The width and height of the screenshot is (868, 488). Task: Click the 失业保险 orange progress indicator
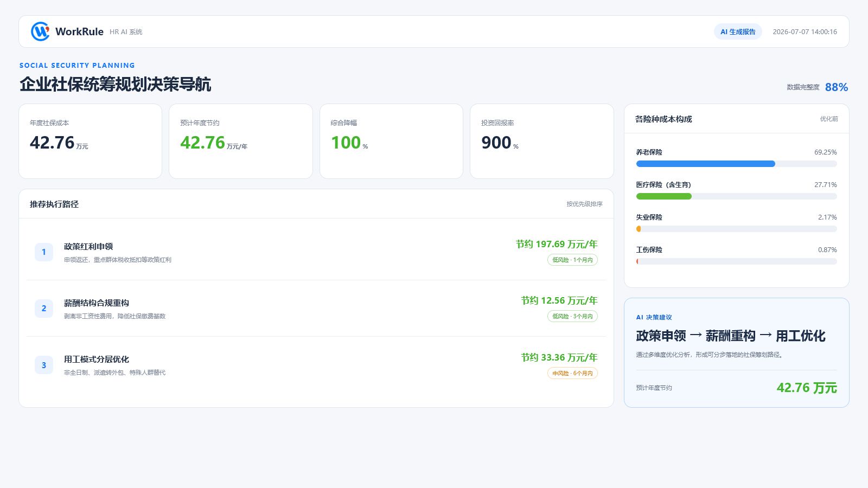(639, 229)
